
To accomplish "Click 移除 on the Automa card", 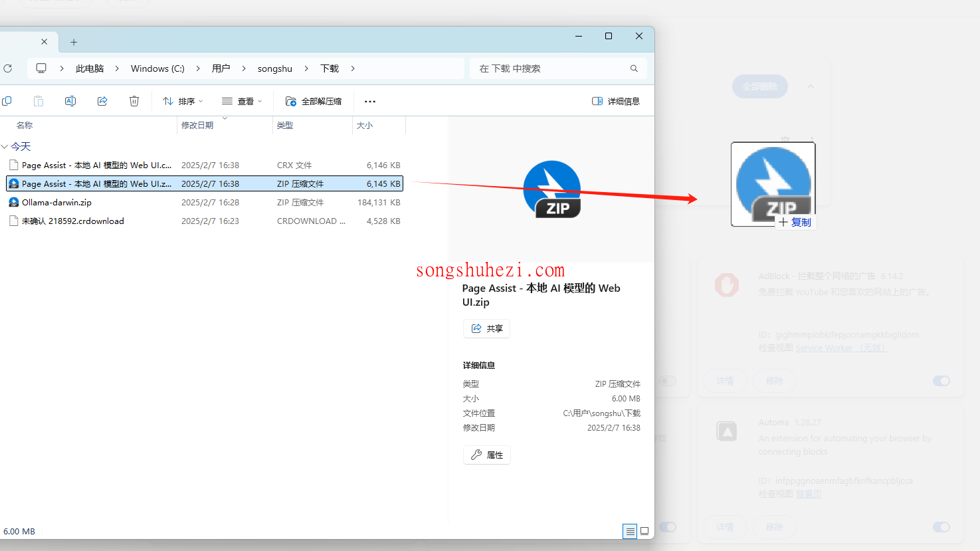I will tap(774, 527).
